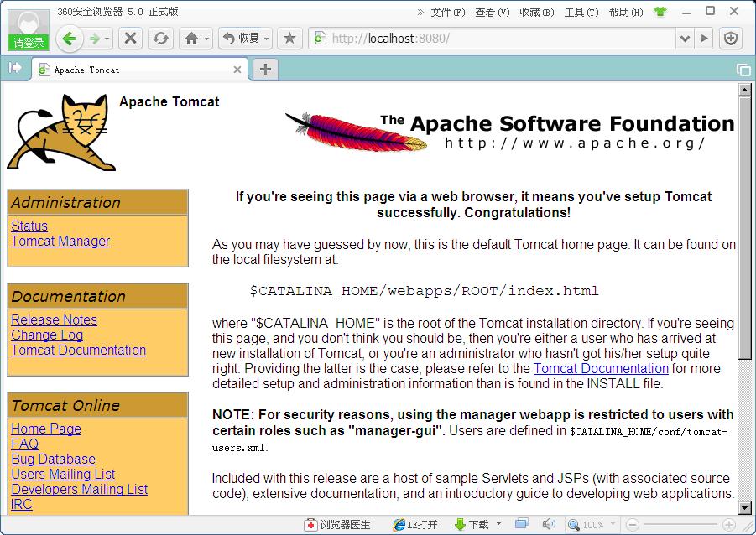Toggle the mute speaker icon
The height and width of the screenshot is (535, 756).
coord(548,524)
